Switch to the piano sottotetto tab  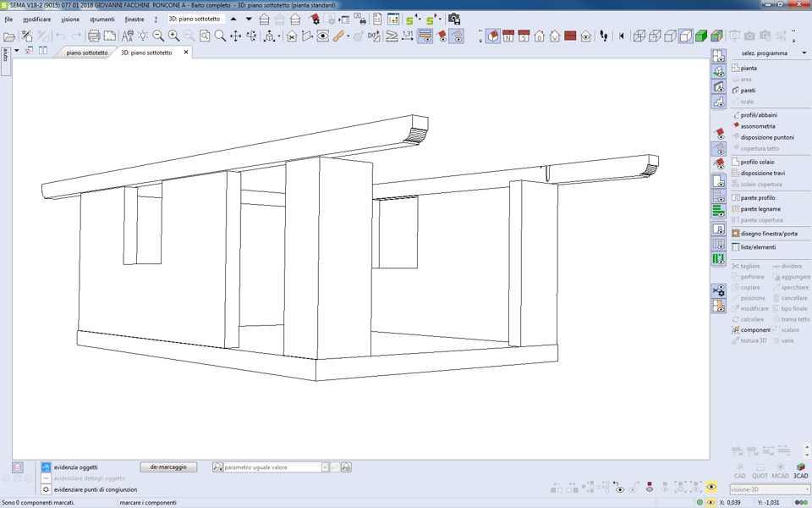[87, 52]
